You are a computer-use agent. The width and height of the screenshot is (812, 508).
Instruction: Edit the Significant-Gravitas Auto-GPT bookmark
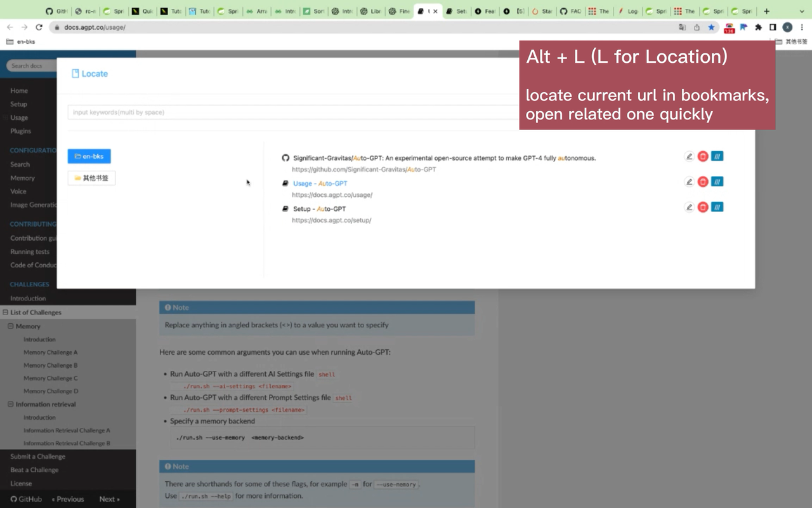coord(689,156)
